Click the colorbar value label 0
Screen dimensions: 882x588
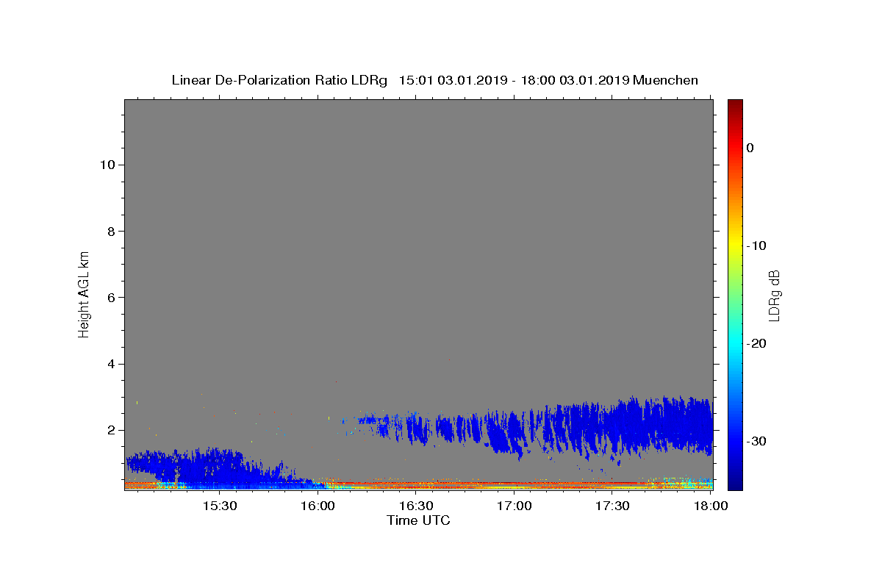750,148
